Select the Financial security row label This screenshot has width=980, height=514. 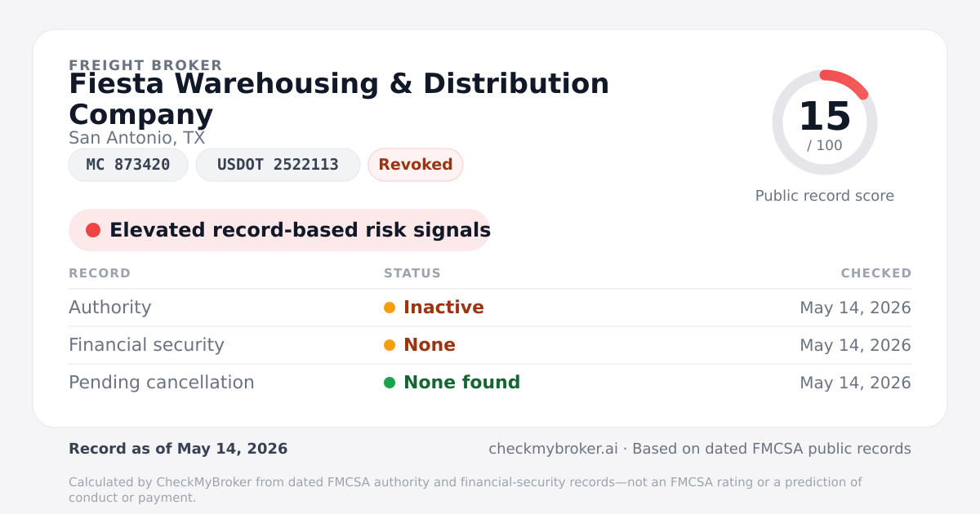click(x=146, y=345)
